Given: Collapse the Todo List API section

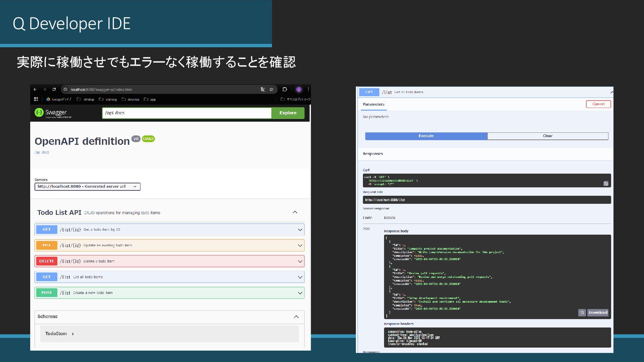Looking at the screenshot, I should [295, 212].
